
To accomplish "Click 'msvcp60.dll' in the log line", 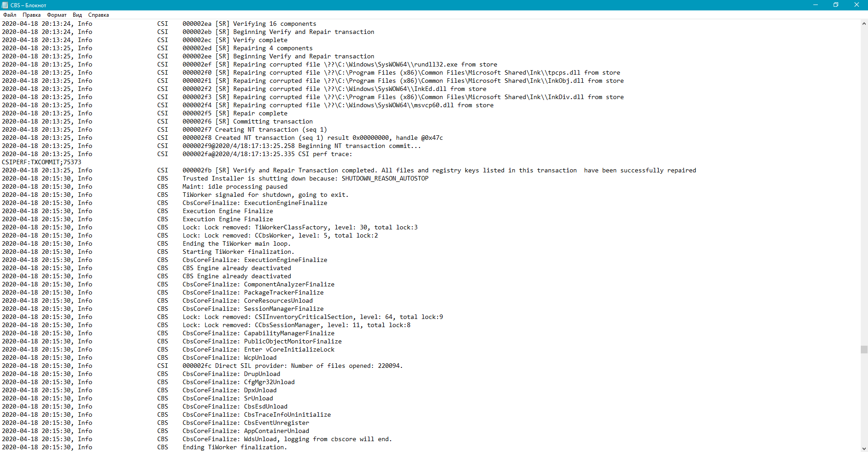I will pos(434,105).
